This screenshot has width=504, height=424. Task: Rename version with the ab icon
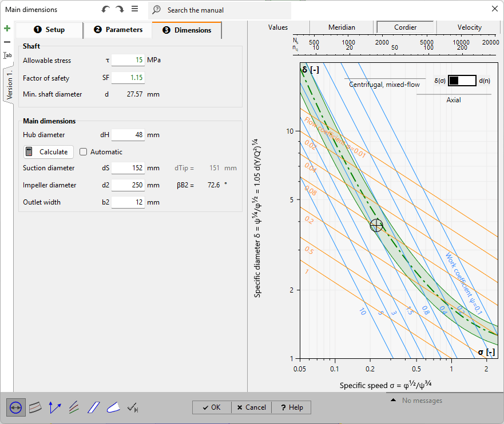(7, 55)
